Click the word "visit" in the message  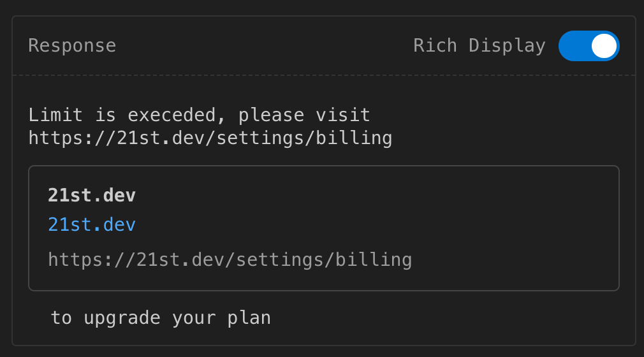point(343,115)
